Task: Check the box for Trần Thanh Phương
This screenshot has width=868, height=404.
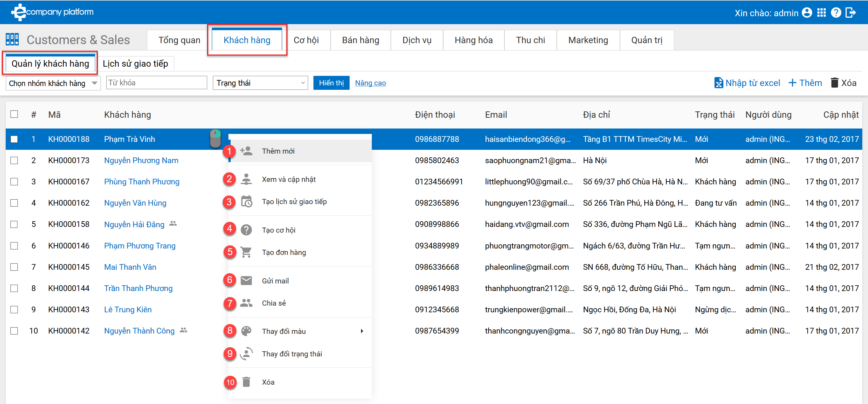Action: point(14,288)
